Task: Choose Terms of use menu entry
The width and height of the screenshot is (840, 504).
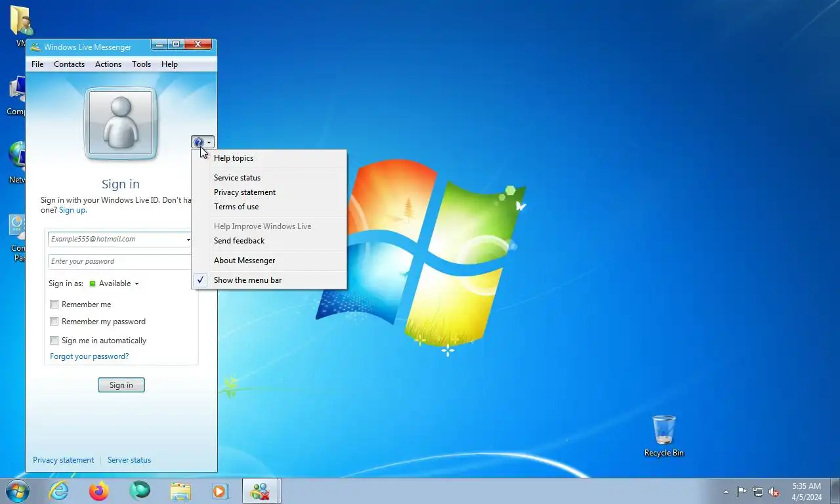Action: pyautogui.click(x=269, y=207)
